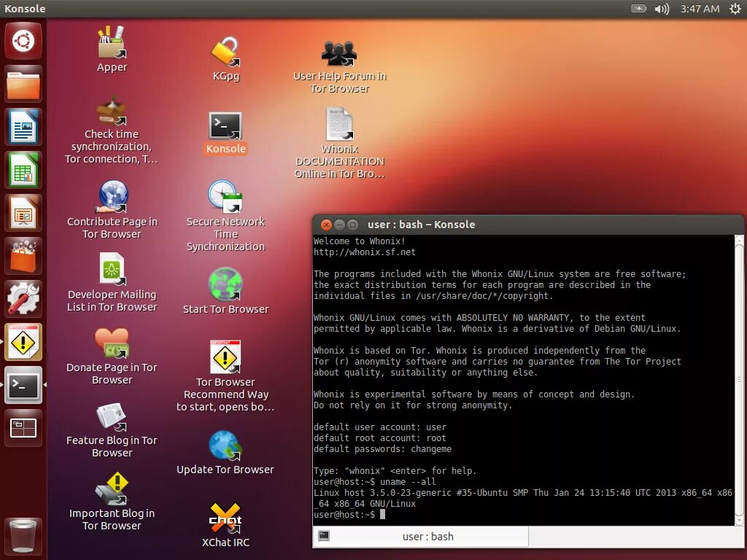The image size is (747, 560).
Task: Open User Help Forum in Tor Browser icon
Action: pos(339,66)
